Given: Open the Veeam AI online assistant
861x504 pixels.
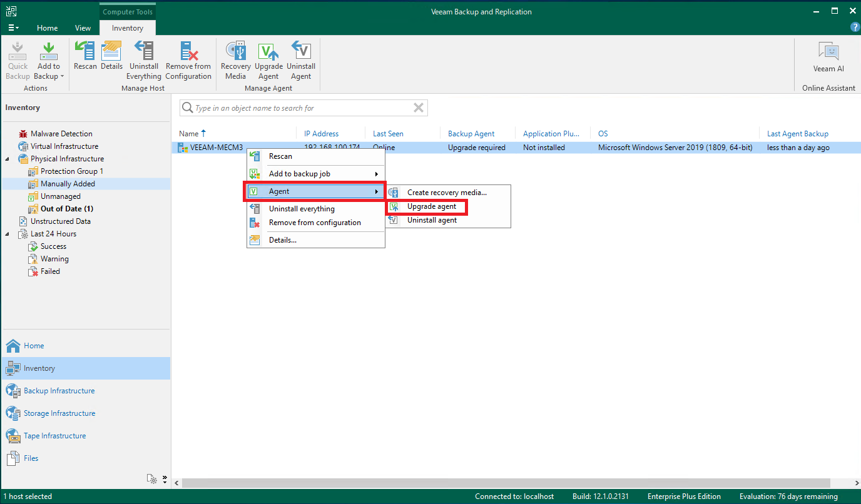Looking at the screenshot, I should tap(828, 58).
